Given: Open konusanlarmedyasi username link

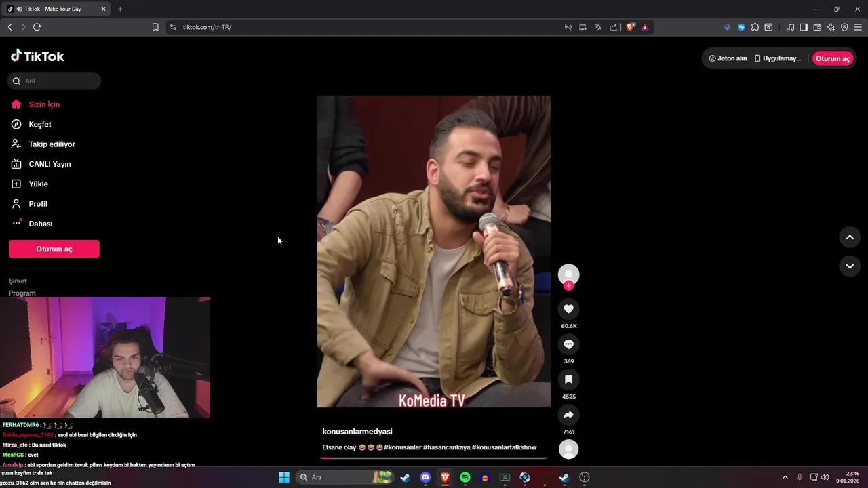Looking at the screenshot, I should pyautogui.click(x=357, y=432).
